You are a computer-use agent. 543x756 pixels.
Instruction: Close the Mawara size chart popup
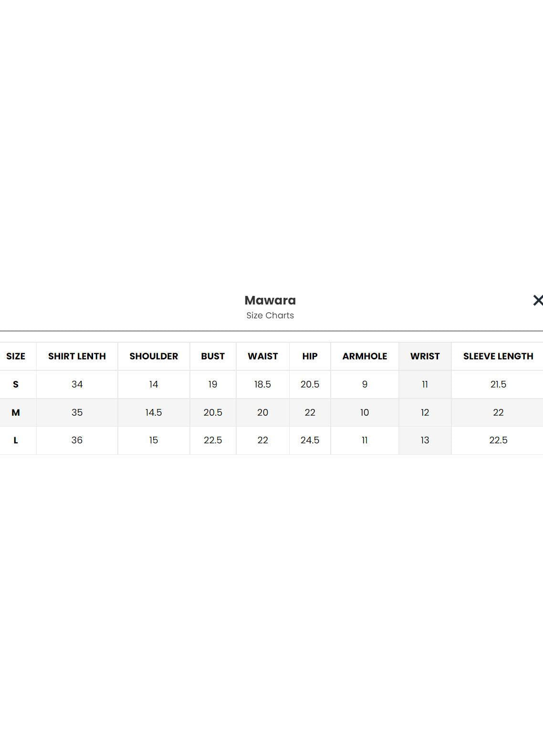[x=537, y=300]
